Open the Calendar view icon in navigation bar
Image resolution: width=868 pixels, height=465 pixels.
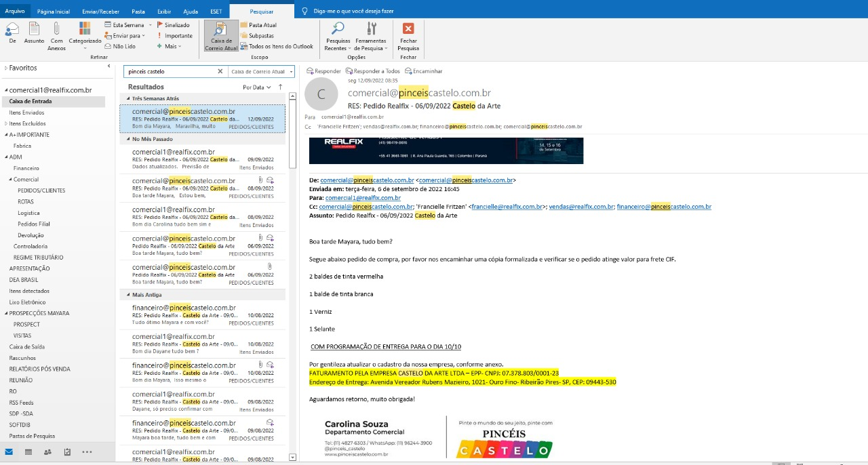[x=28, y=452]
